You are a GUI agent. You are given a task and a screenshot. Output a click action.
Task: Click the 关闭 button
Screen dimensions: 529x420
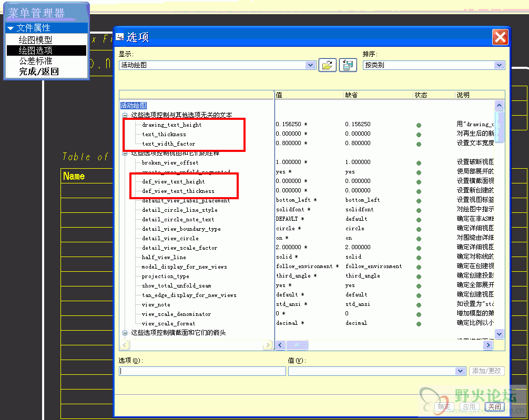495,407
